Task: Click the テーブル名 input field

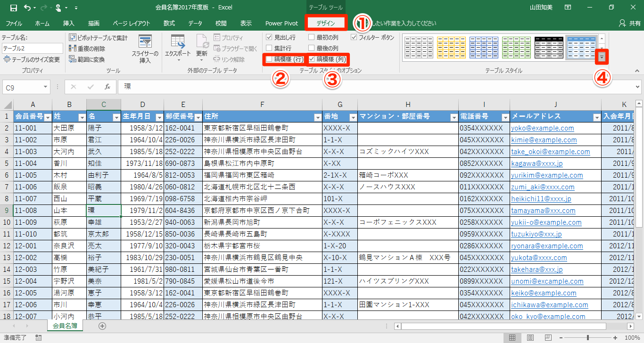Action: coord(32,49)
